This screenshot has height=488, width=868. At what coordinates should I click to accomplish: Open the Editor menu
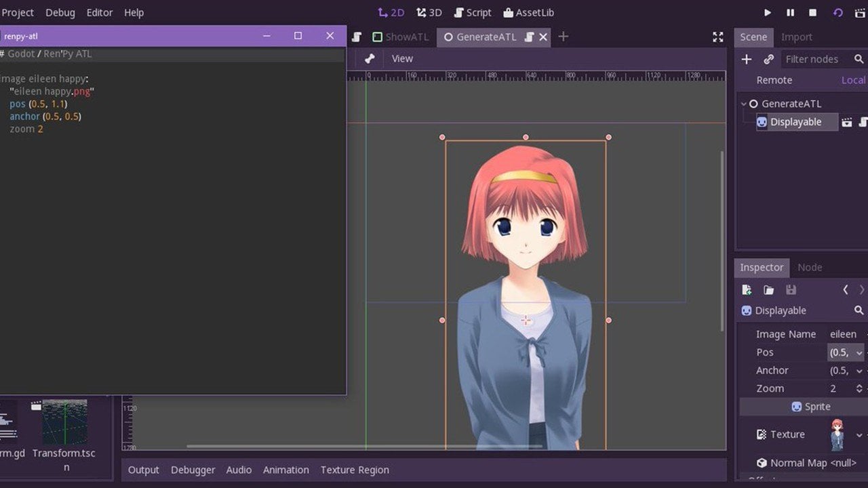(100, 12)
